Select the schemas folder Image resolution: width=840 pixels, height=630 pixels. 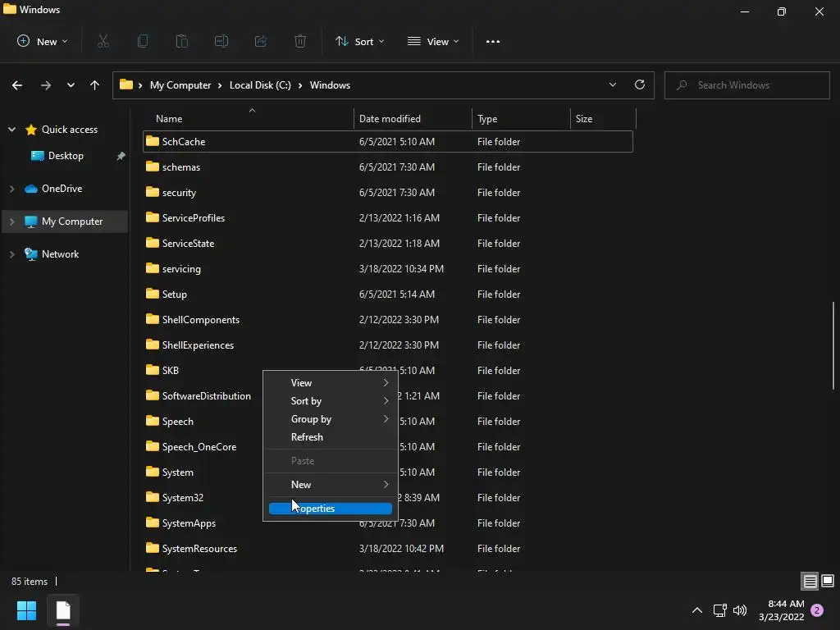(181, 167)
